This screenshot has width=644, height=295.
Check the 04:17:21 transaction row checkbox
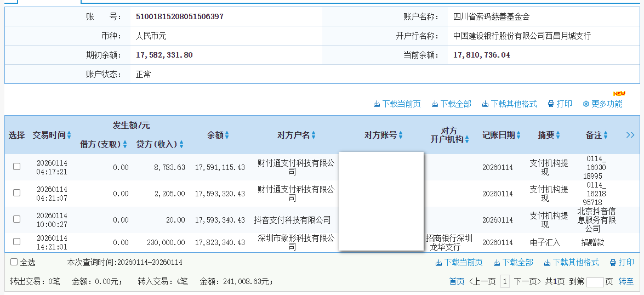(16, 166)
